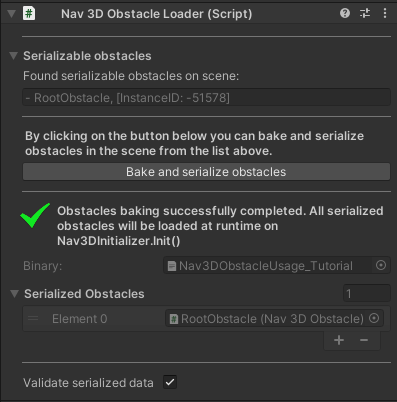
Task: Open component three-dot context menu
Action: pyautogui.click(x=385, y=13)
